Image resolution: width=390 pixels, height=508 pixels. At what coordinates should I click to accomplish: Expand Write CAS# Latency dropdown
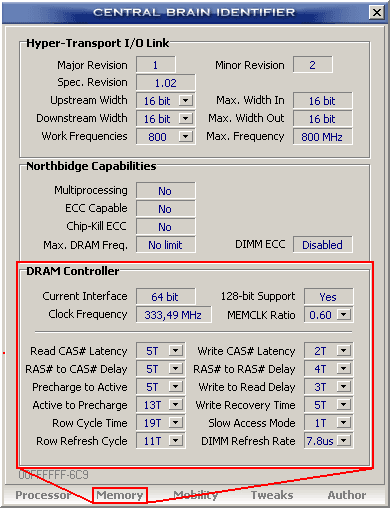[x=344, y=351]
